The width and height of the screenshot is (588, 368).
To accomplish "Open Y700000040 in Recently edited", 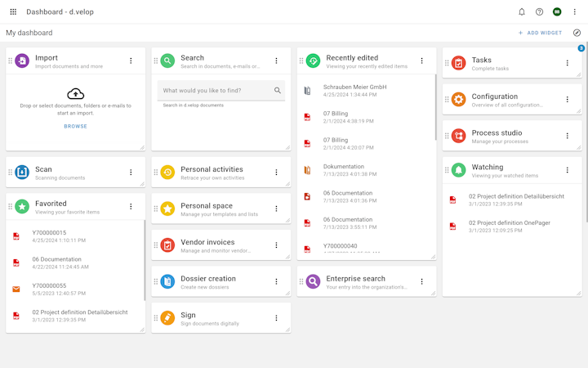I will click(366, 247).
